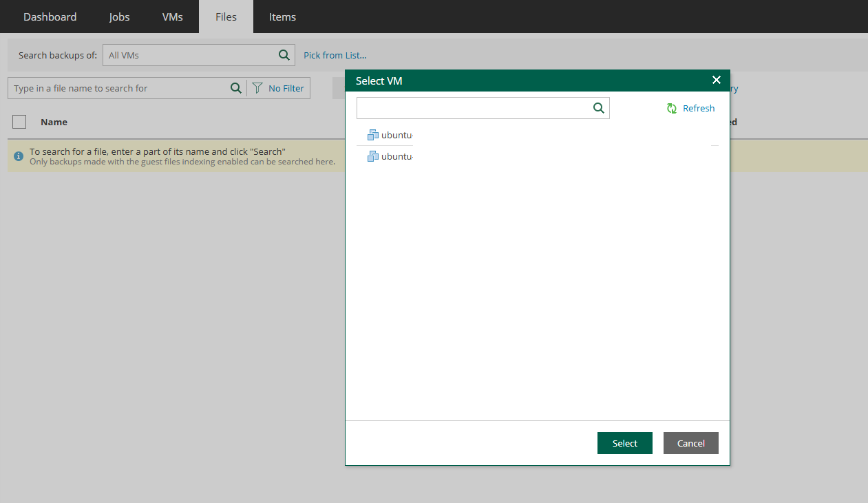Image resolution: width=868 pixels, height=503 pixels.
Task: Cancel the Select VM dialog
Action: (691, 443)
